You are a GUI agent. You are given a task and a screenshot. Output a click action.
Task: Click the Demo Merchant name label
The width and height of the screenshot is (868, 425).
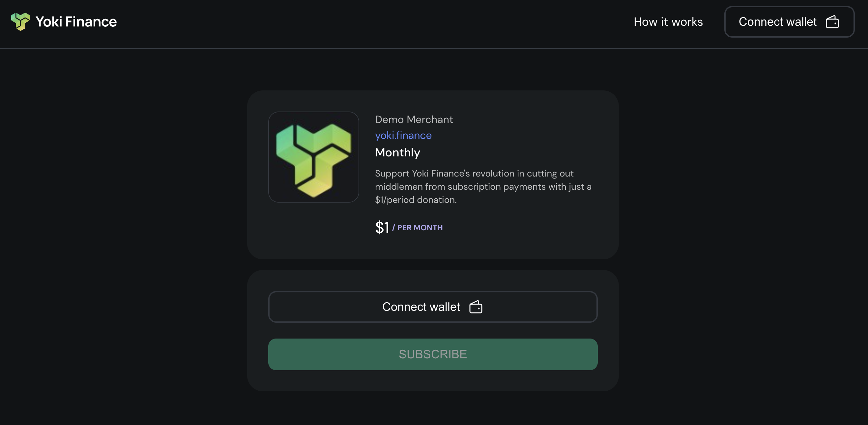point(414,119)
